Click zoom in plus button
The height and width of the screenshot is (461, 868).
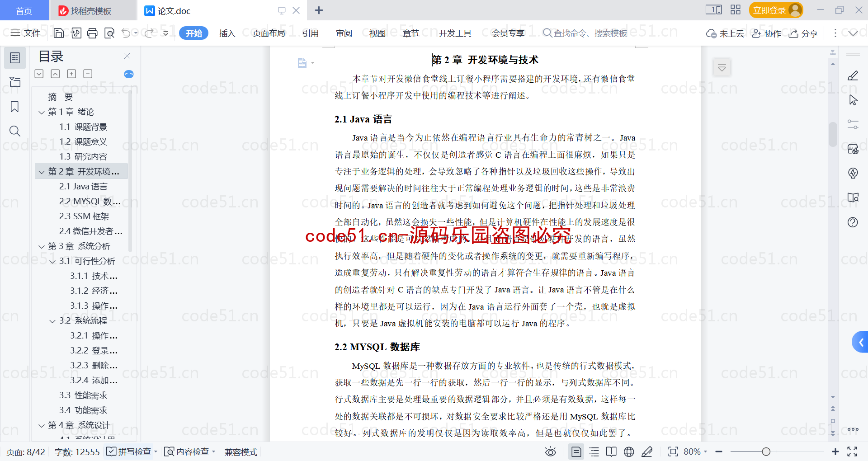coord(835,452)
